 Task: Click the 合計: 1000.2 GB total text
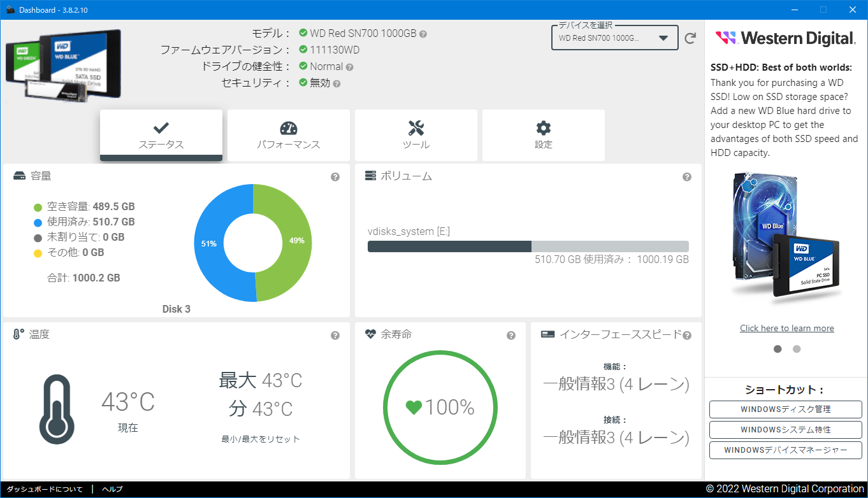tap(83, 278)
